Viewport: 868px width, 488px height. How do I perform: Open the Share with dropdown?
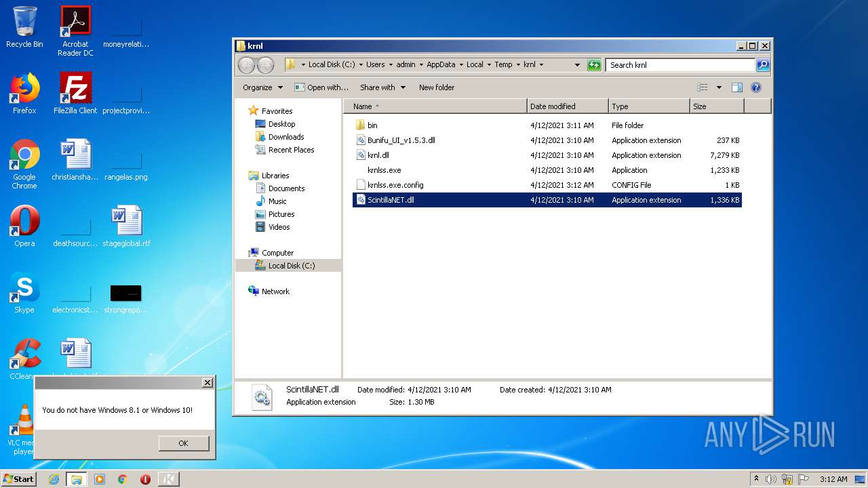click(x=382, y=87)
